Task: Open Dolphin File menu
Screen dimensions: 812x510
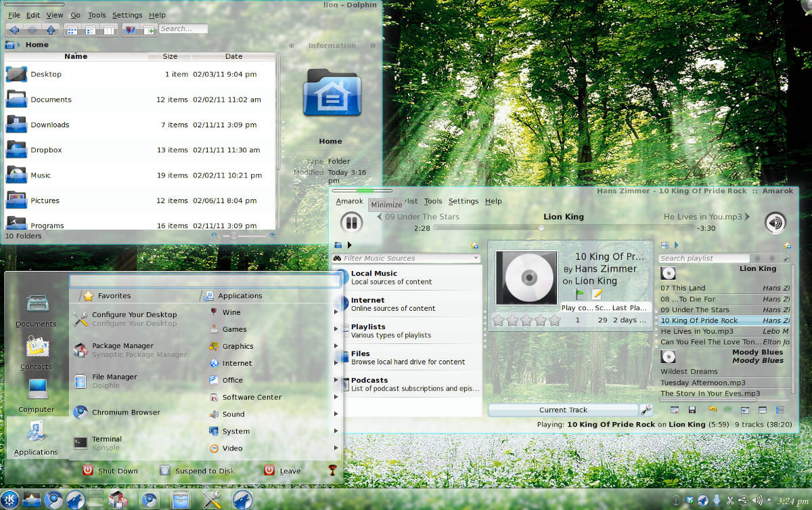Action: point(14,15)
